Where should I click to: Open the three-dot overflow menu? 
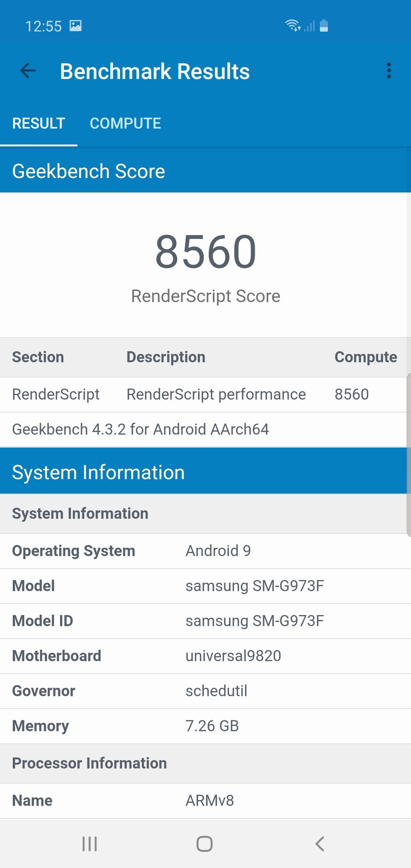(x=389, y=71)
